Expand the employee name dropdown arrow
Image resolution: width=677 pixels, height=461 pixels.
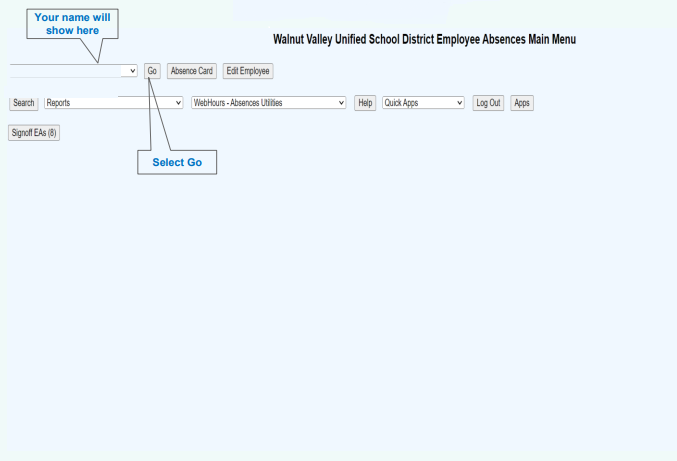click(x=133, y=71)
